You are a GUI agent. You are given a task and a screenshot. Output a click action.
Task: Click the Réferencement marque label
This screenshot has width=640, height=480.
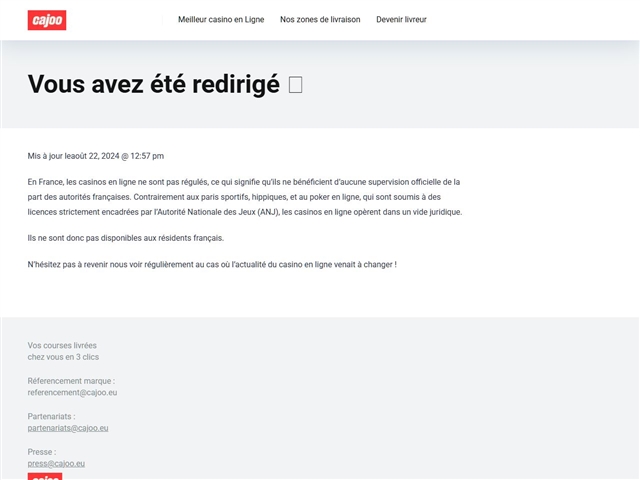point(71,381)
